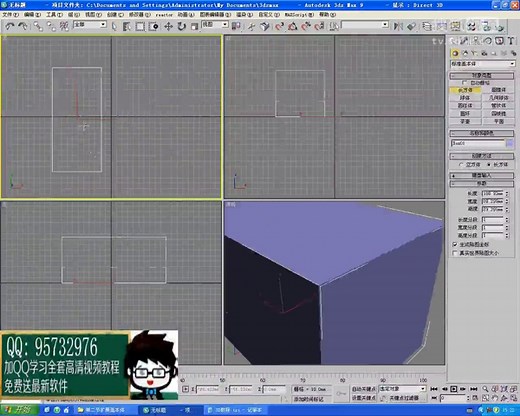Uncheck the 生成贴图坐标 checkbox
Image resolution: width=520 pixels, height=416 pixels.
click(455, 244)
